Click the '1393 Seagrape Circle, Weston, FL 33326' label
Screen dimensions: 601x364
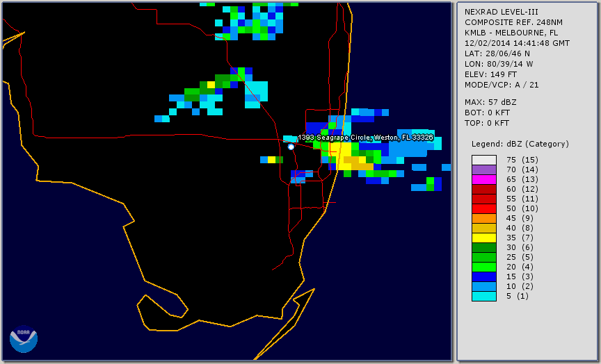366,138
